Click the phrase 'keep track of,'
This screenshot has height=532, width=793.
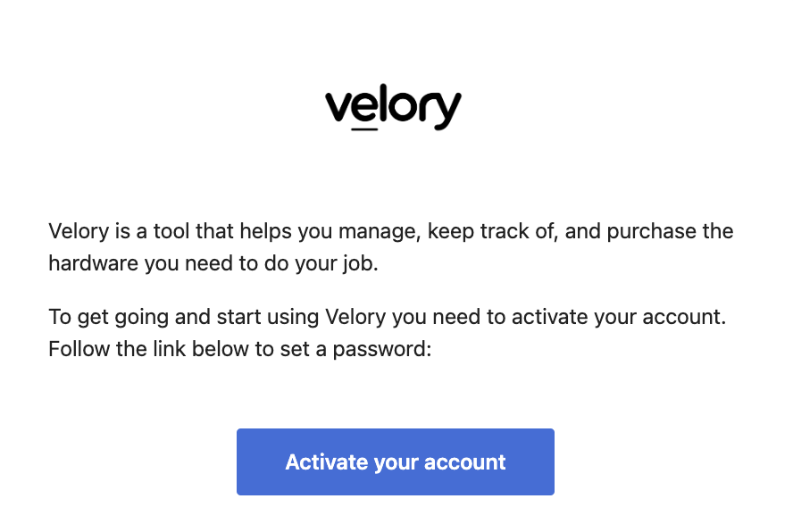coord(493,231)
